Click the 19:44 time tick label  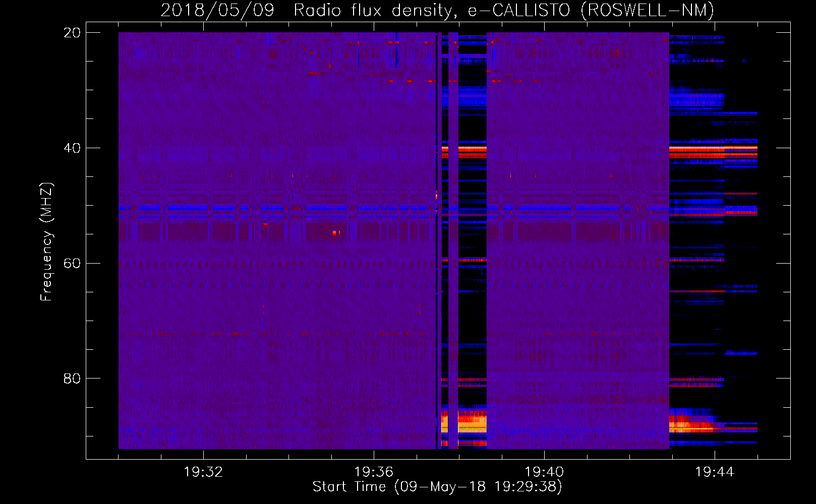(715, 472)
